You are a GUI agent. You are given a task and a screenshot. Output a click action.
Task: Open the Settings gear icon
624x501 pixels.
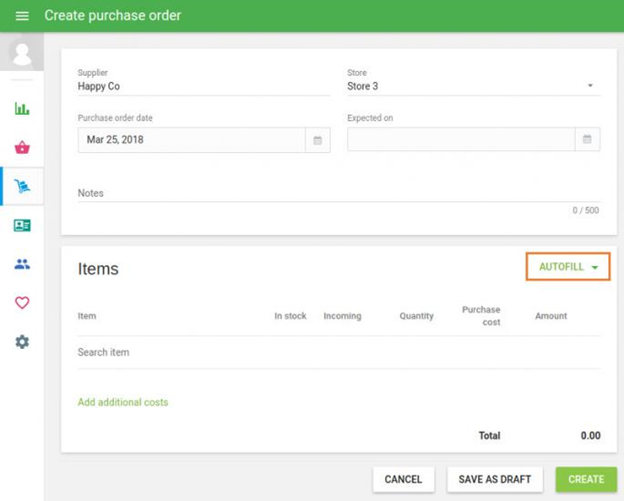(x=22, y=342)
